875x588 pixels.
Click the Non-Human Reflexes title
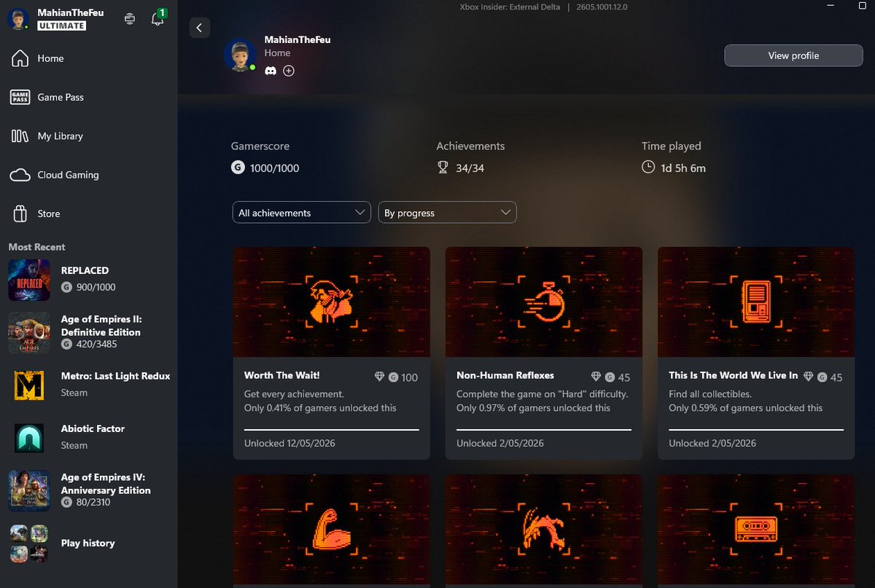pos(505,375)
